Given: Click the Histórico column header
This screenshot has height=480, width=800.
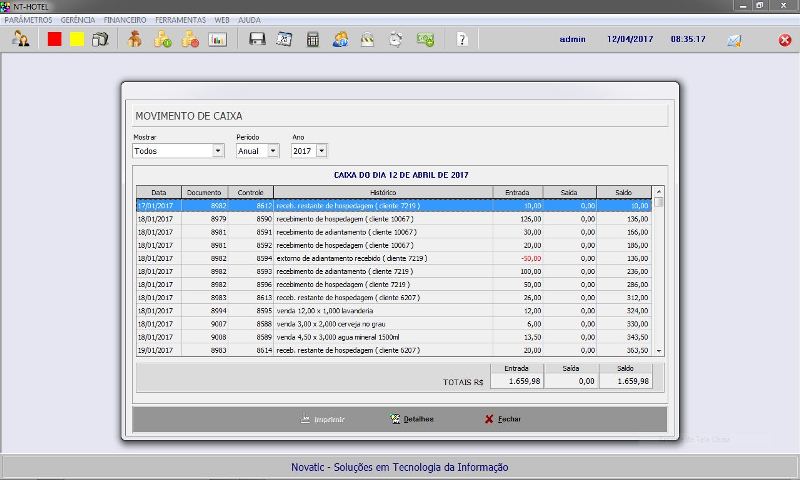Looking at the screenshot, I should (383, 192).
